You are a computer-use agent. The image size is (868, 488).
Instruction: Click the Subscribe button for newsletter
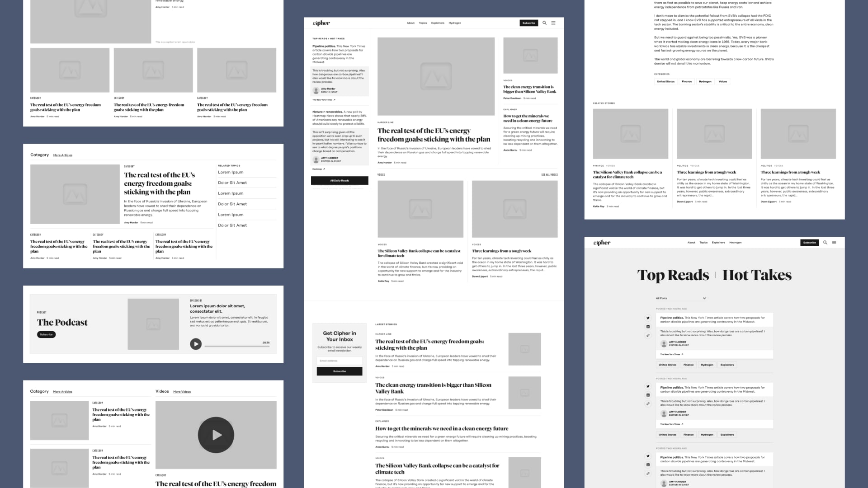click(339, 371)
